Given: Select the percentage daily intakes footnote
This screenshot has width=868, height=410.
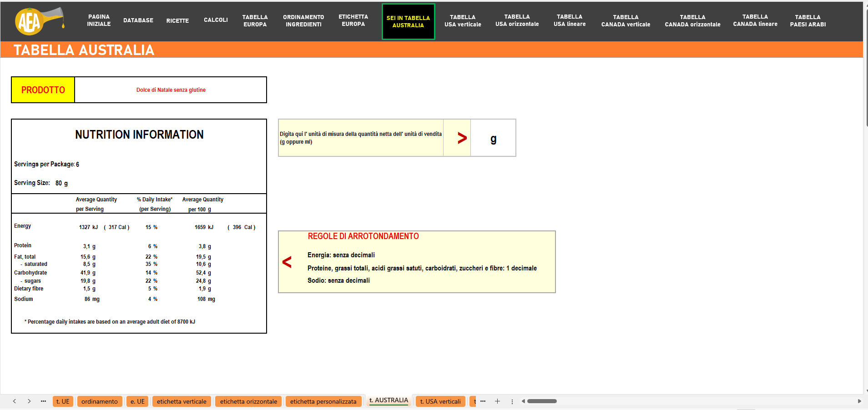Looking at the screenshot, I should point(110,322).
